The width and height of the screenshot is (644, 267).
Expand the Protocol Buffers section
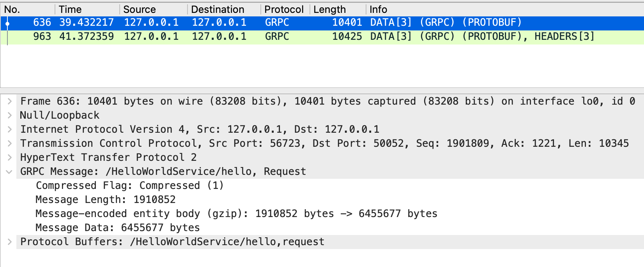click(x=10, y=242)
